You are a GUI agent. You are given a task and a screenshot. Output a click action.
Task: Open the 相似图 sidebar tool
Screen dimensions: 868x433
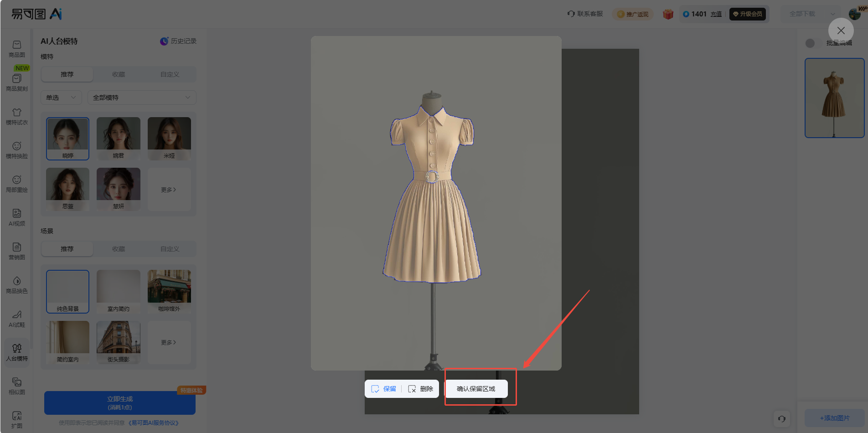[17, 387]
